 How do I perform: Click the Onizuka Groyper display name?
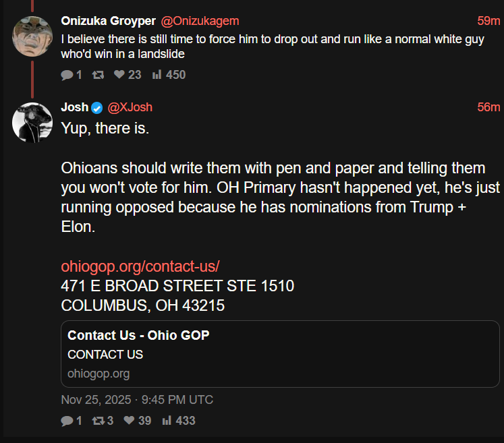point(108,21)
